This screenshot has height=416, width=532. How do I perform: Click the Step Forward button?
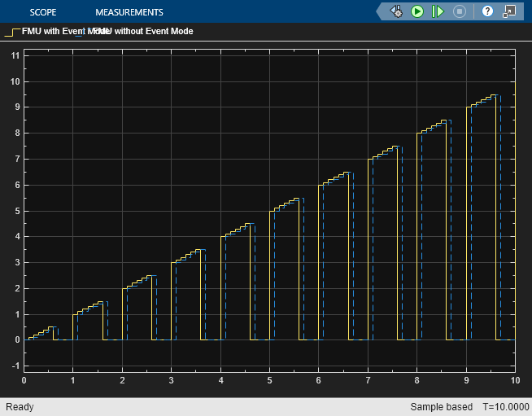(x=438, y=11)
